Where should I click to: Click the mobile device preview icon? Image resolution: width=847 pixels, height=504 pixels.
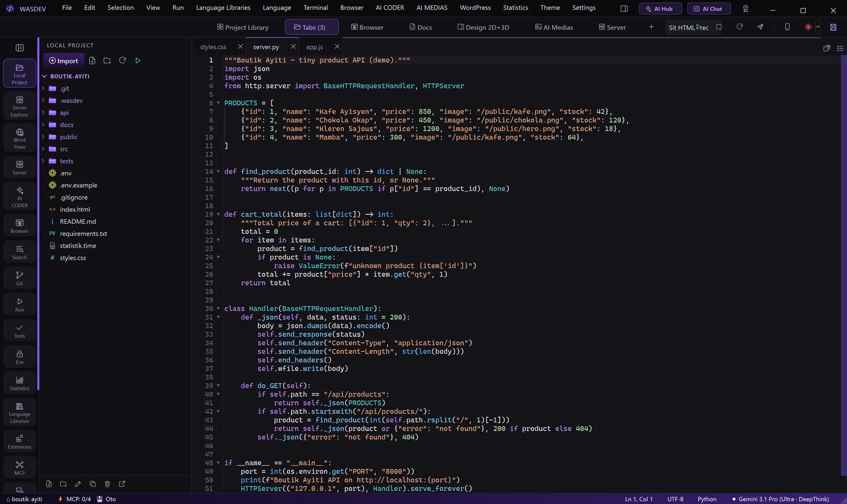tap(788, 27)
